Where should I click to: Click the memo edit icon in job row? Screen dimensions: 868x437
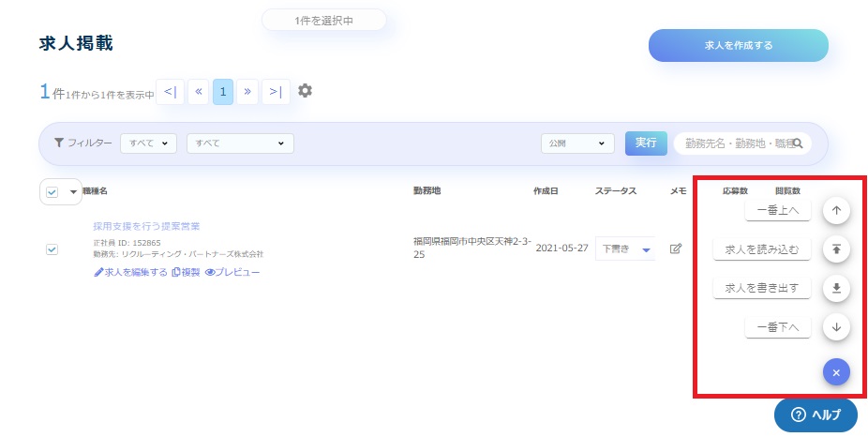point(675,249)
